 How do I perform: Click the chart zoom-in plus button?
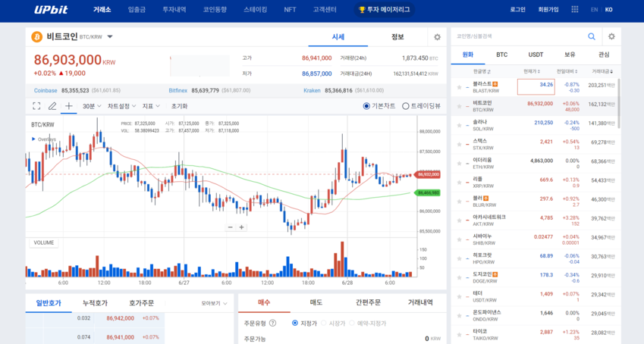click(x=242, y=227)
